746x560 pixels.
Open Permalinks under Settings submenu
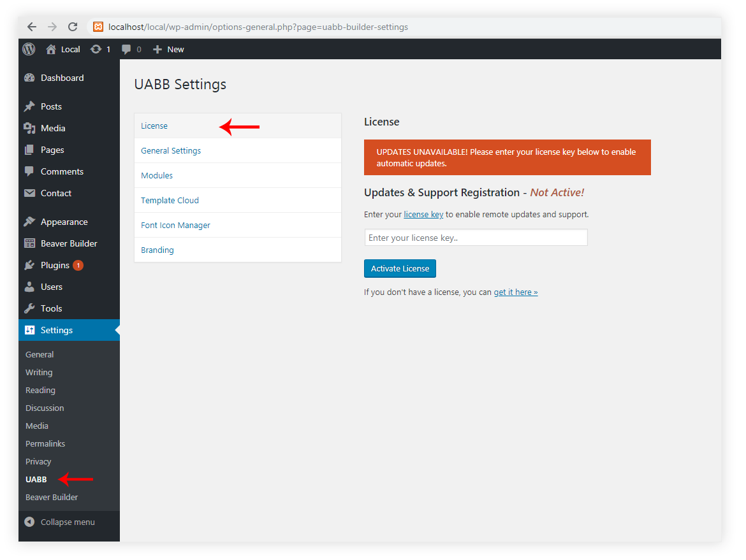(x=45, y=443)
